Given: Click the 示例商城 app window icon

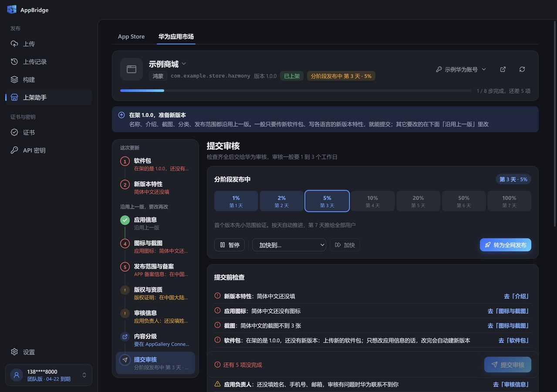Looking at the screenshot, I should 132,69.
